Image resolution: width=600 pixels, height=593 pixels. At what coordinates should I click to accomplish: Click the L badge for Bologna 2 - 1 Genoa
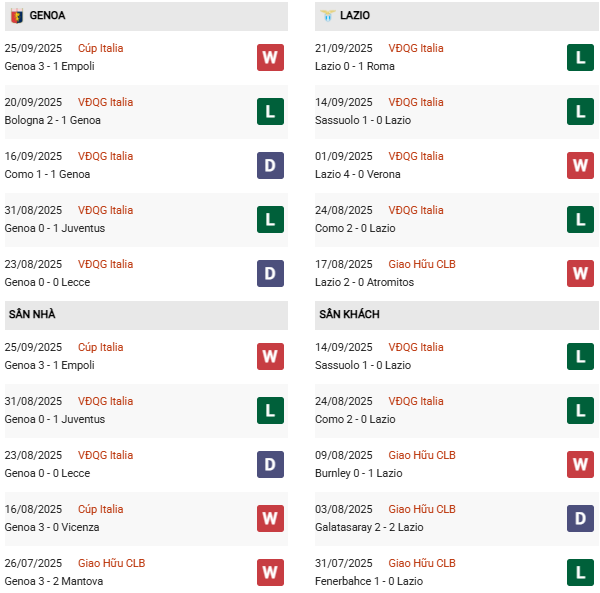270,111
